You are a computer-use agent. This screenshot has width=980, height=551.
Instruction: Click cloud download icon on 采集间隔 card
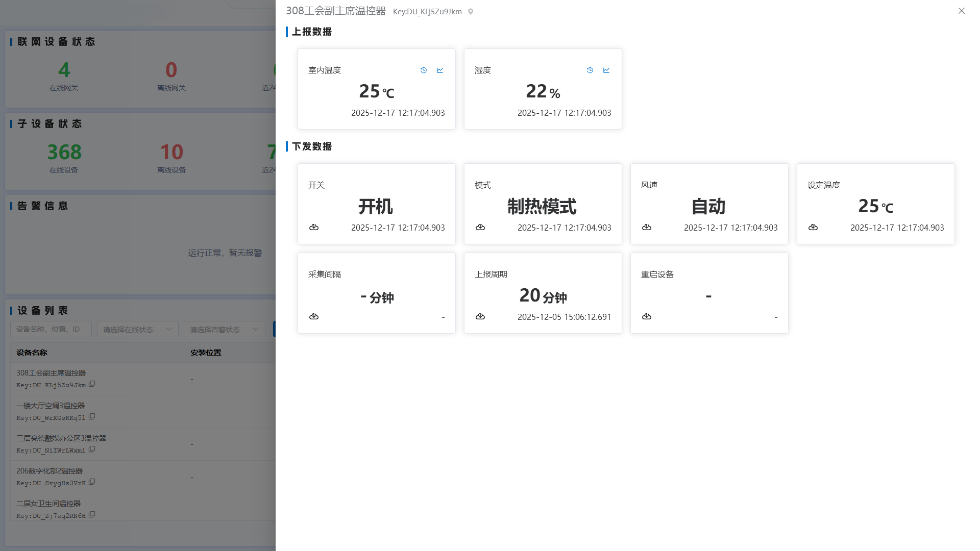click(314, 316)
